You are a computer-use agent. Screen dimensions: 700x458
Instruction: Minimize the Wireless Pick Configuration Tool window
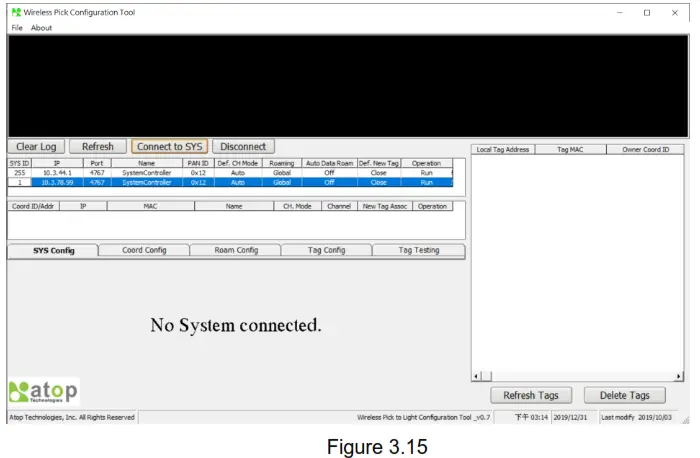(619, 12)
